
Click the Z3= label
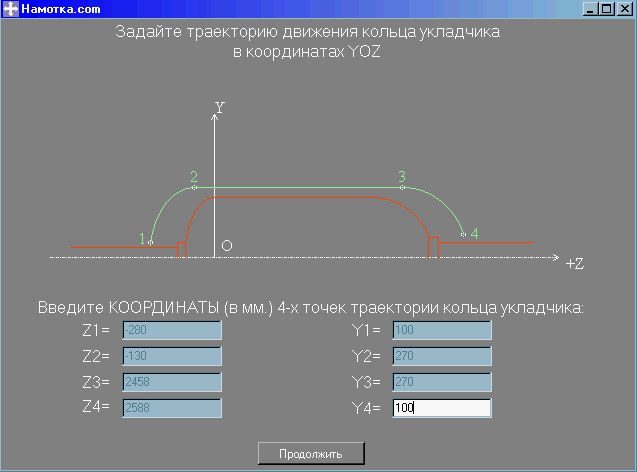tap(96, 382)
